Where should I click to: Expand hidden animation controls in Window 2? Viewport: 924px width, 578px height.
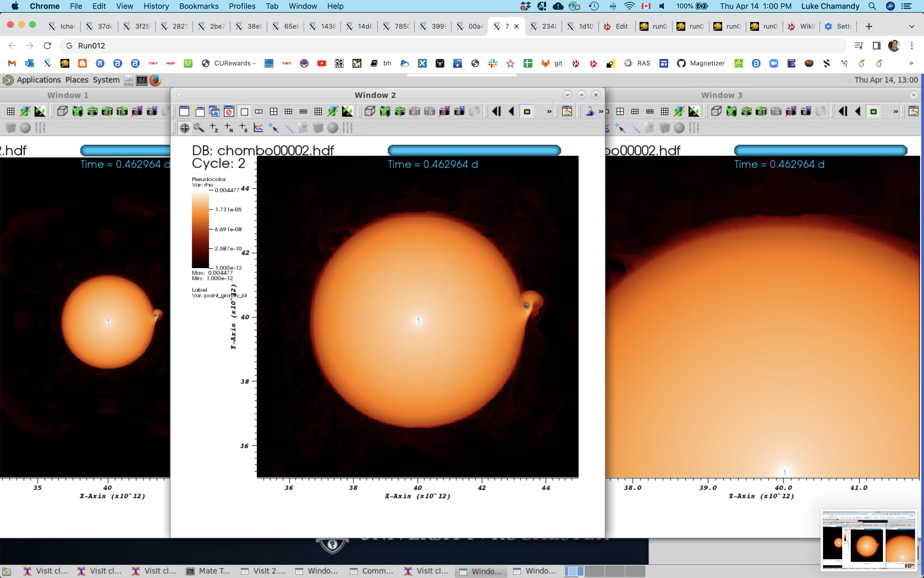(549, 112)
